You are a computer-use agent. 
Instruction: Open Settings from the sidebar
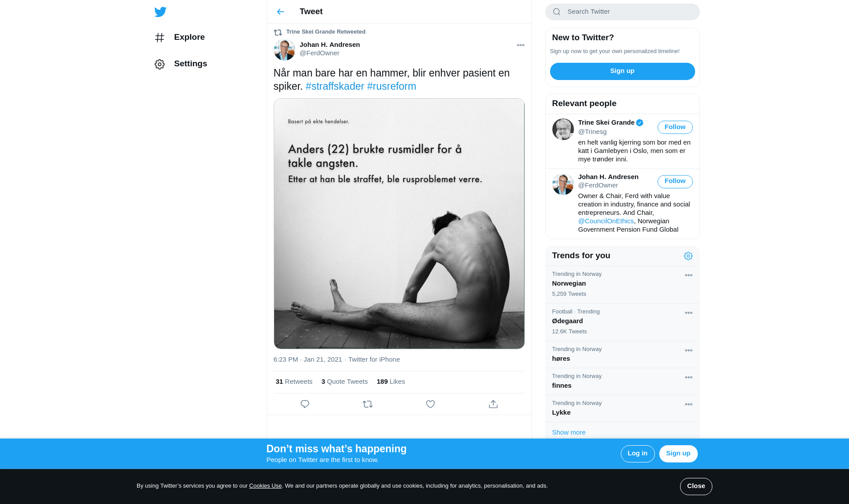[x=181, y=64]
